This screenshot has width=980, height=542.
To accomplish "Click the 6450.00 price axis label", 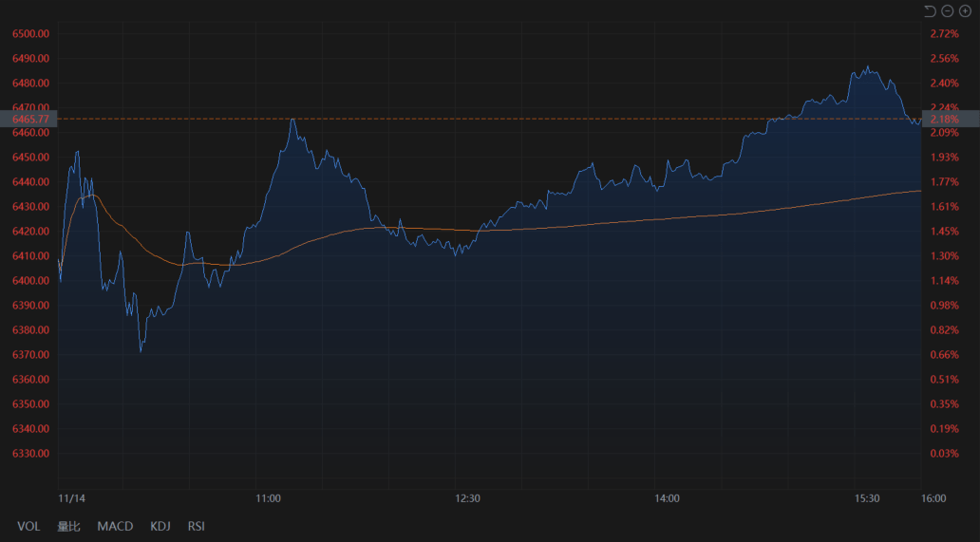I will click(30, 157).
